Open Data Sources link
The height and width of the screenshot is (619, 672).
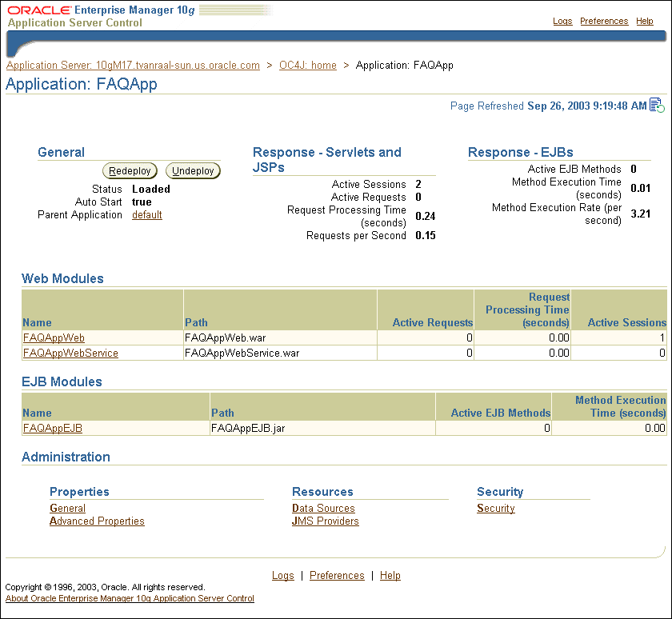(x=323, y=508)
